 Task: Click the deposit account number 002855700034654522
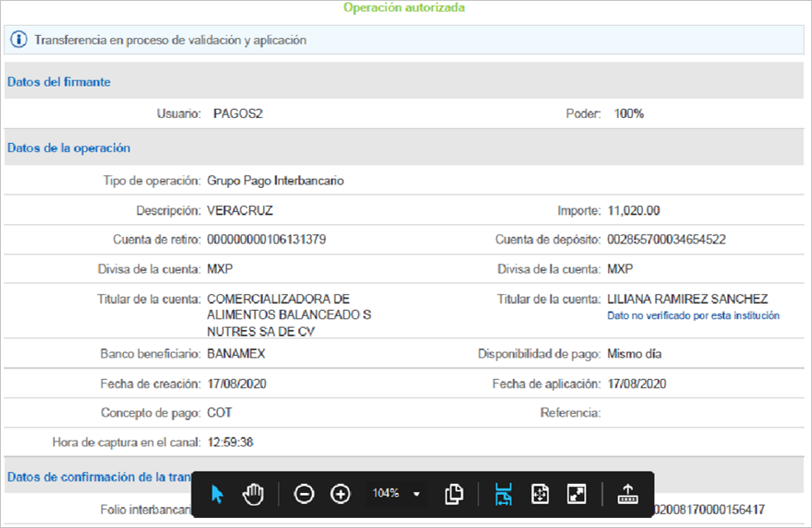pyautogui.click(x=666, y=239)
